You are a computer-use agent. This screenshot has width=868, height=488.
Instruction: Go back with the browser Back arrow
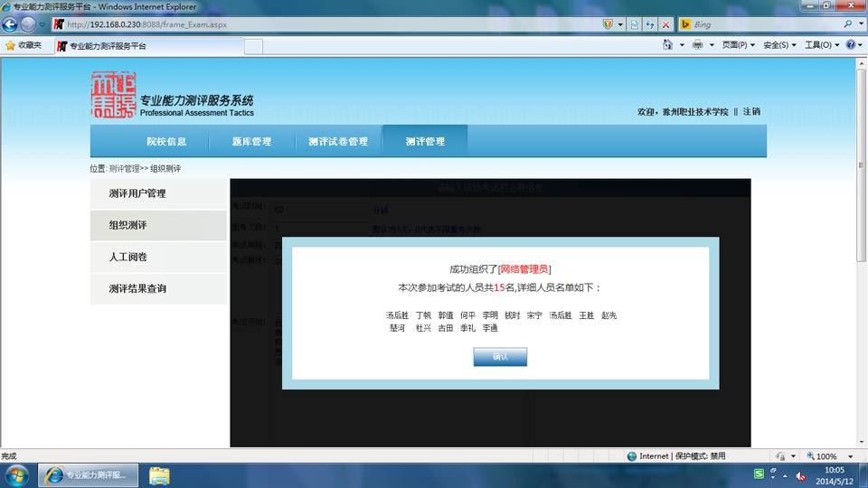pyautogui.click(x=10, y=24)
